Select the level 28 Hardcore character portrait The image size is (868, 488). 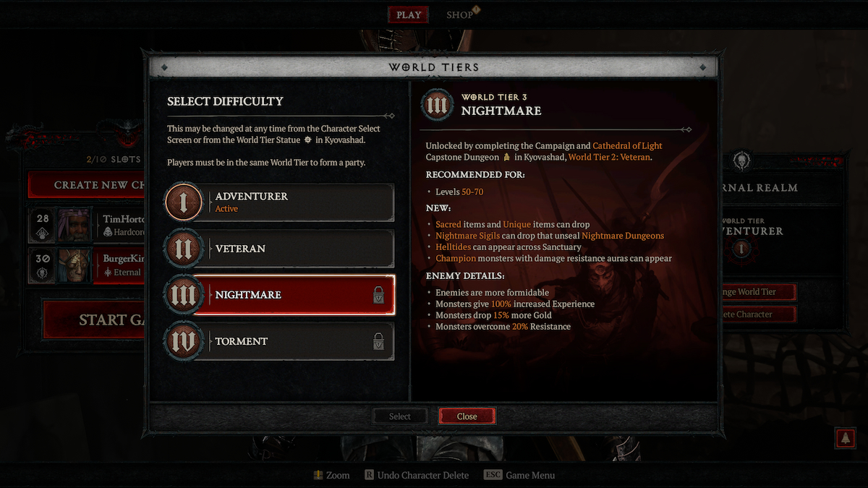[75, 225]
